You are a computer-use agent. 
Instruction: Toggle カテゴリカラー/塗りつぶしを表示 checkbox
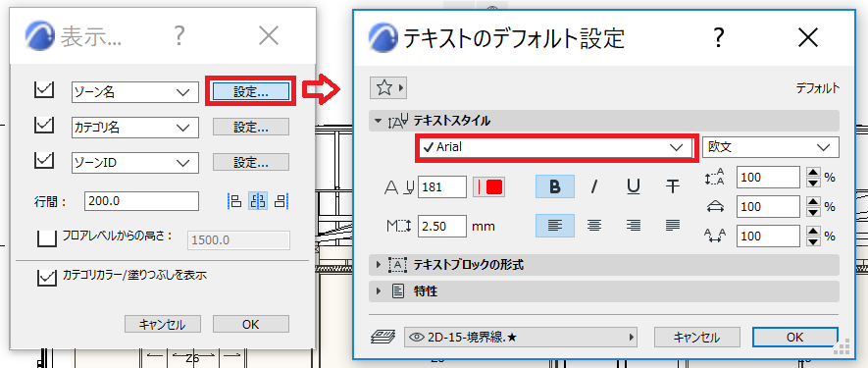pyautogui.click(x=47, y=277)
